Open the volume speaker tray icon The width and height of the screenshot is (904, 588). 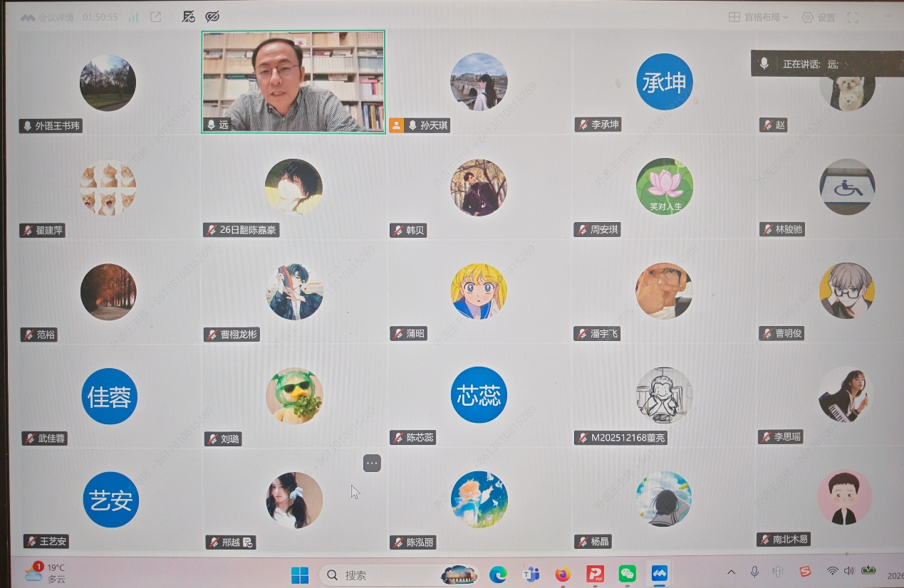pos(848,571)
